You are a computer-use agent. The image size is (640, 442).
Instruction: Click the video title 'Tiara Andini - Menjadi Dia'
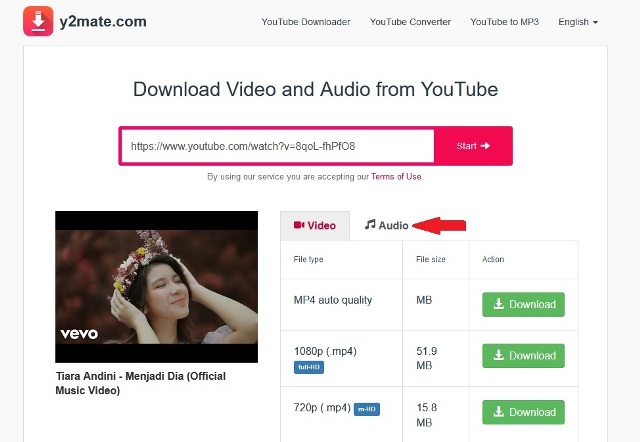[141, 383]
